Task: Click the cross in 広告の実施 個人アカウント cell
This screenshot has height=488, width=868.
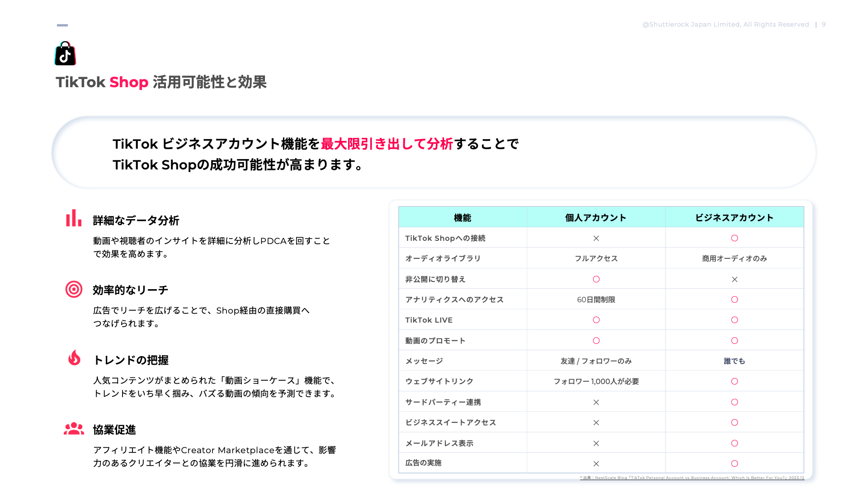Action: pos(596,464)
